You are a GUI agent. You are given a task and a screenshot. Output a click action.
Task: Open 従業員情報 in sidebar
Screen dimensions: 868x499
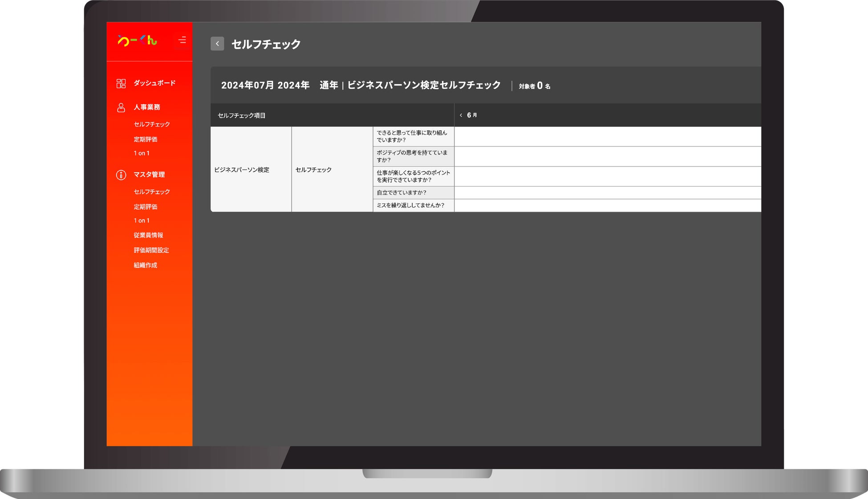[148, 235]
